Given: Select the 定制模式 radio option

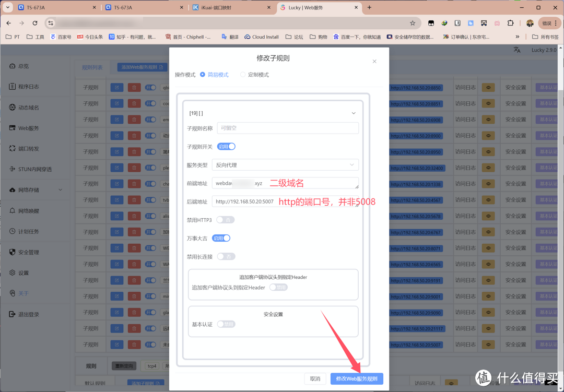Looking at the screenshot, I should click(243, 75).
